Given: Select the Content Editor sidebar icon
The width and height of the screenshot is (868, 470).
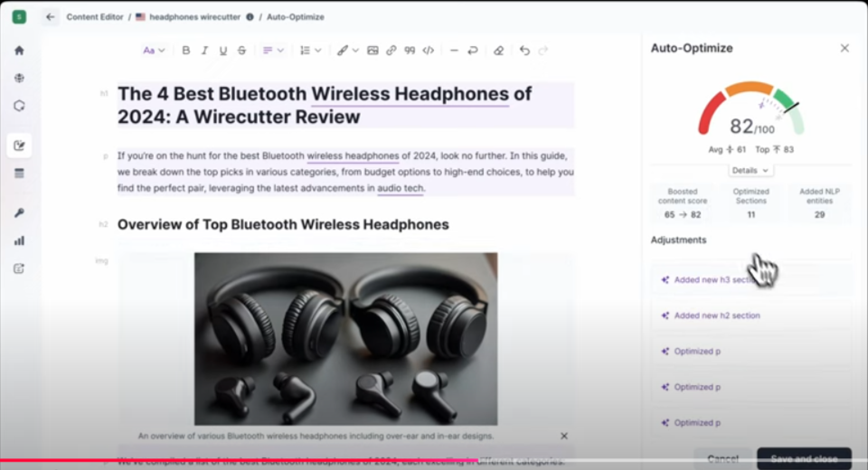Looking at the screenshot, I should pos(19,146).
